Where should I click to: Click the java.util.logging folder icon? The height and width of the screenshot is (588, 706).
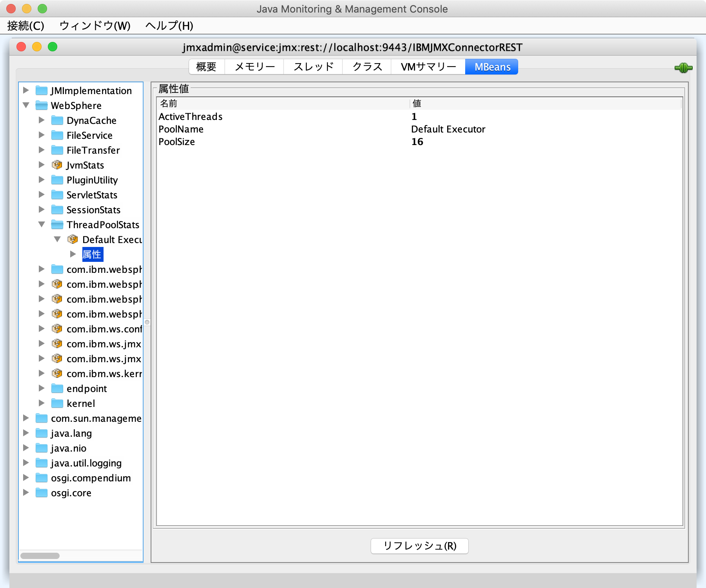tap(42, 463)
